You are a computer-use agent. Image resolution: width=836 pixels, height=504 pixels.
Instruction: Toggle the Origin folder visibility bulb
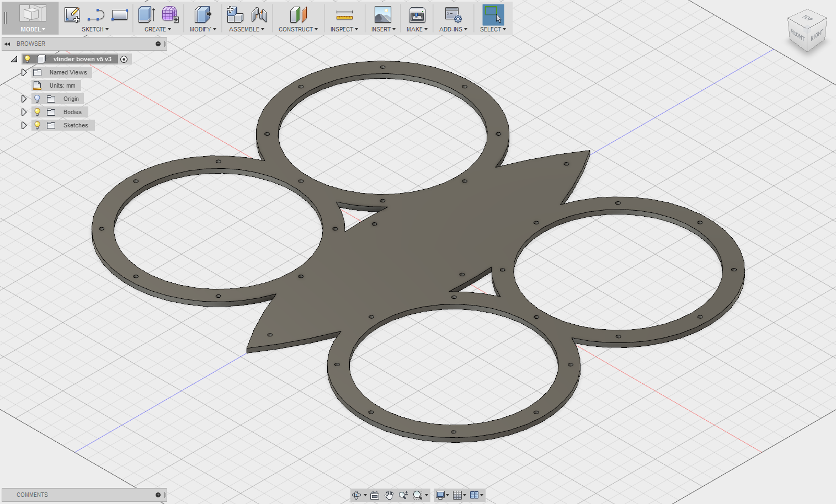point(38,99)
